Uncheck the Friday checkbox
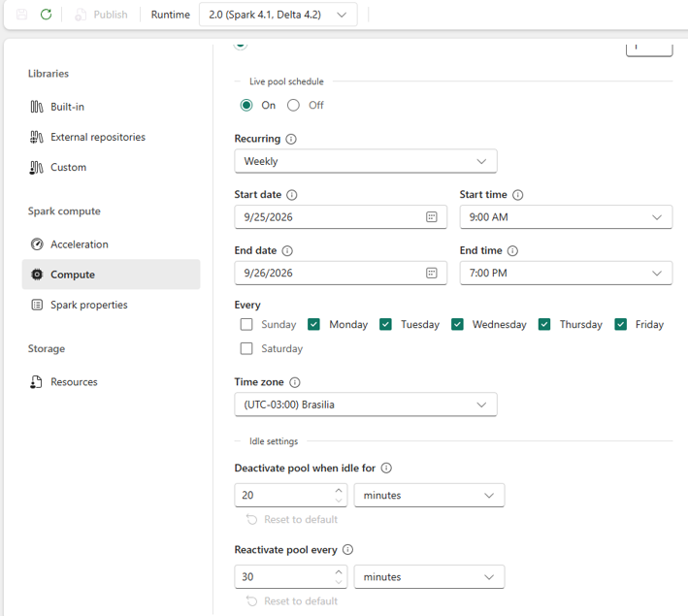Image resolution: width=688 pixels, height=616 pixels. tap(620, 324)
